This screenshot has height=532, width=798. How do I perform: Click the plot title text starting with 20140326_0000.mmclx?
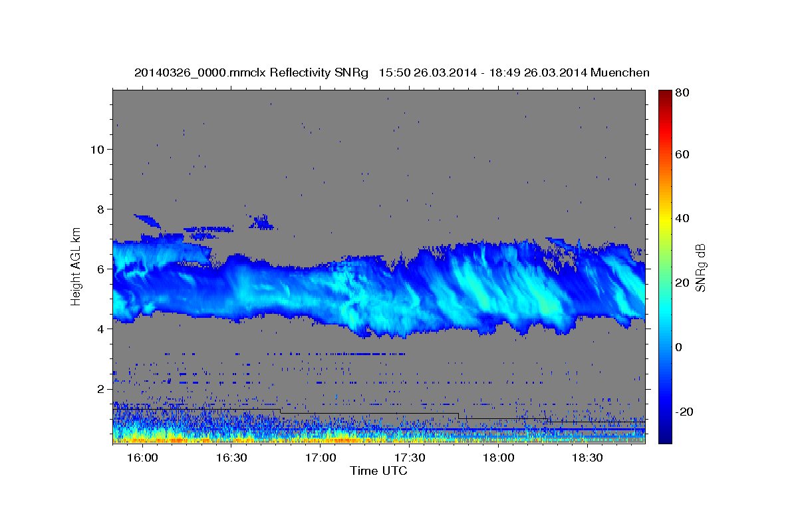pos(392,72)
